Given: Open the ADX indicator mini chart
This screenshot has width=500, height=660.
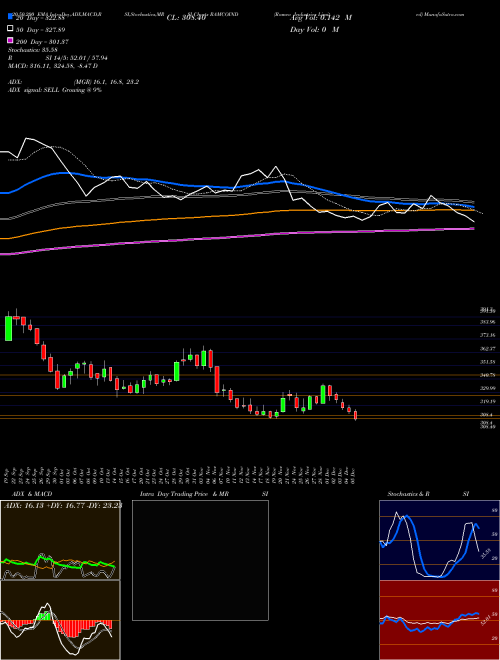Looking at the screenshot, I should tap(60, 540).
